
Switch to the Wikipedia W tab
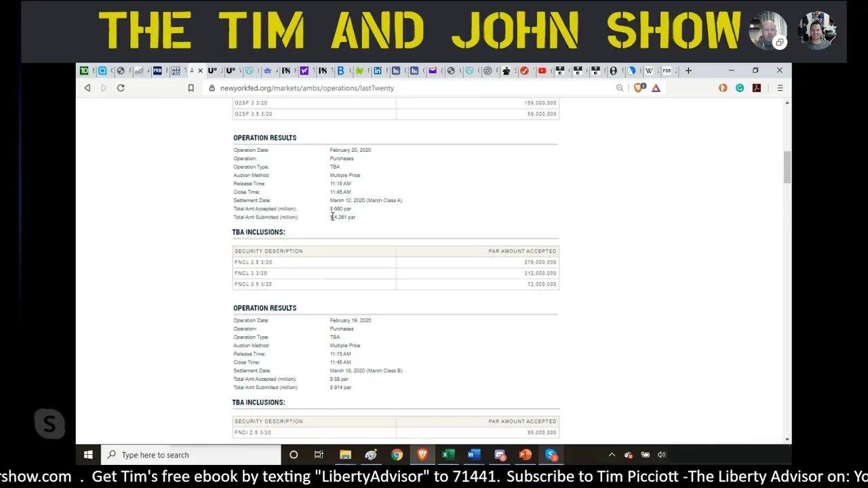coord(649,70)
